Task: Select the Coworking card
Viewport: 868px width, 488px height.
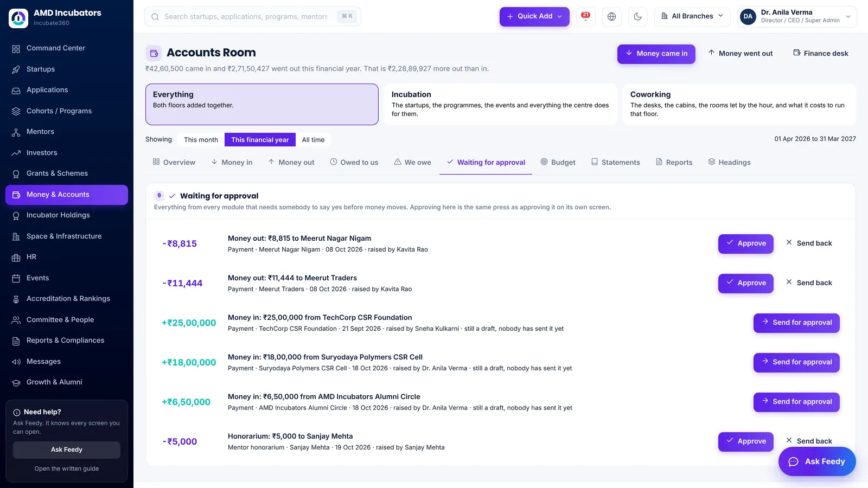Action: 739,104
